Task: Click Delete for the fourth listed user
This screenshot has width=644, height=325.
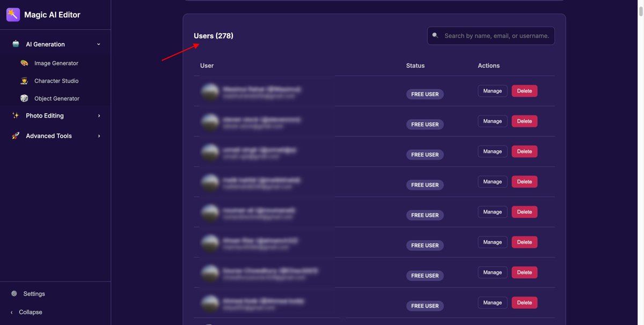Action: click(524, 182)
